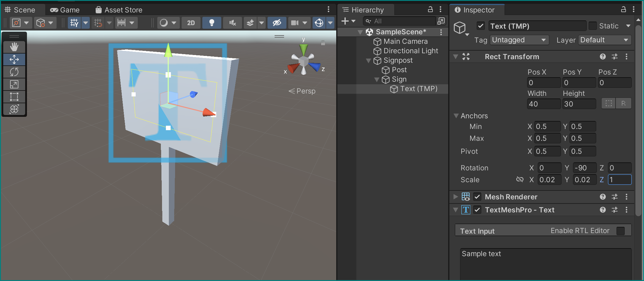Switch to the Game tab
Image resolution: width=644 pixels, height=281 pixels.
(x=65, y=10)
